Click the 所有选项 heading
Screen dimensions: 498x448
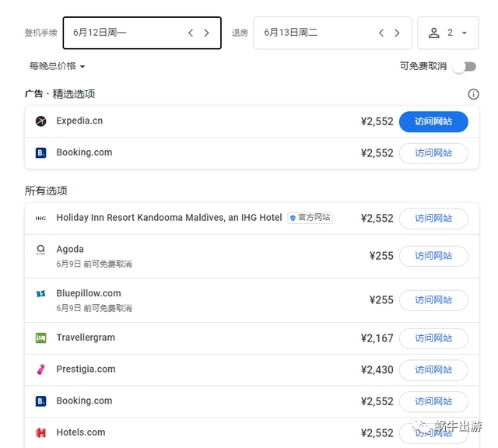click(x=46, y=191)
